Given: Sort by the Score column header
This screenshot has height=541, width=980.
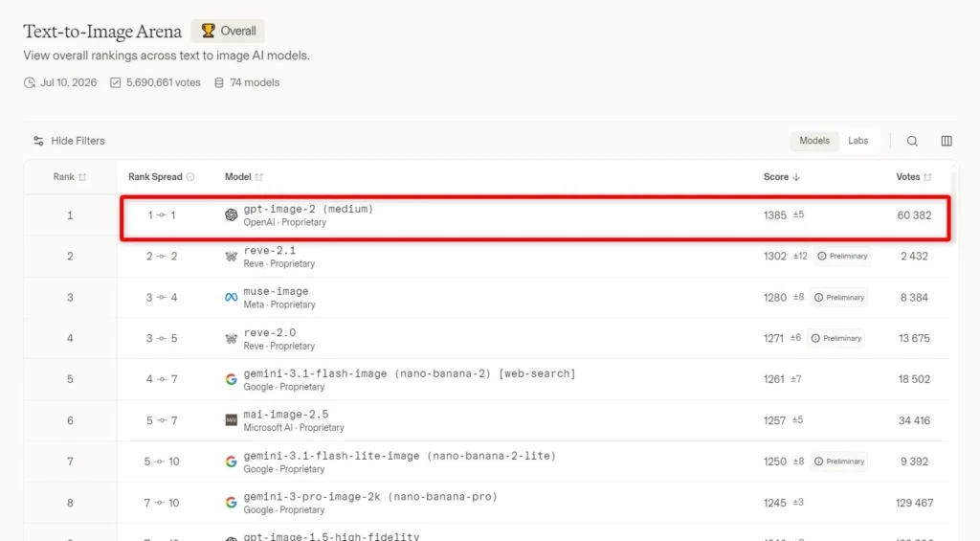Looking at the screenshot, I should click(781, 177).
